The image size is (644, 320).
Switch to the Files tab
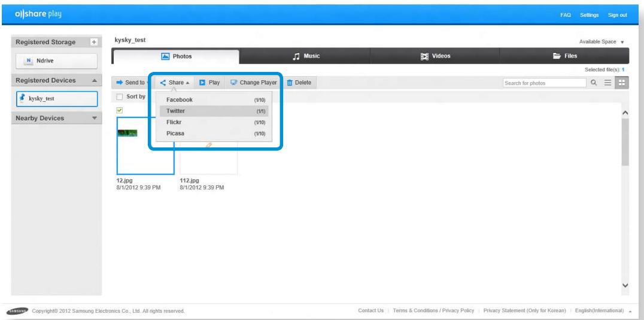pos(564,56)
